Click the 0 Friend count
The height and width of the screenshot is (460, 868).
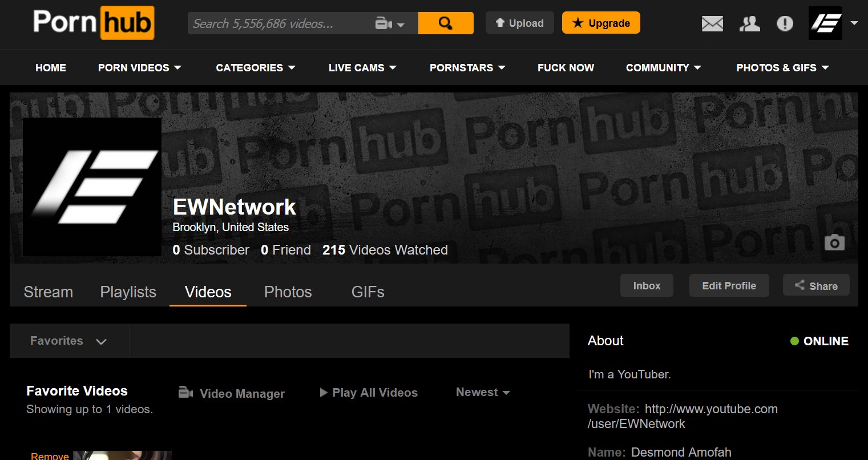click(286, 250)
